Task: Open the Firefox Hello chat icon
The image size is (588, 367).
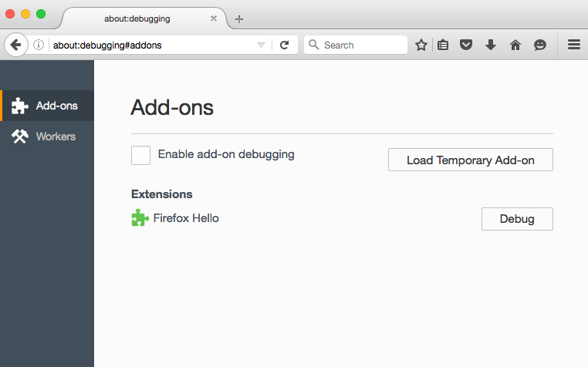Action: 539,45
